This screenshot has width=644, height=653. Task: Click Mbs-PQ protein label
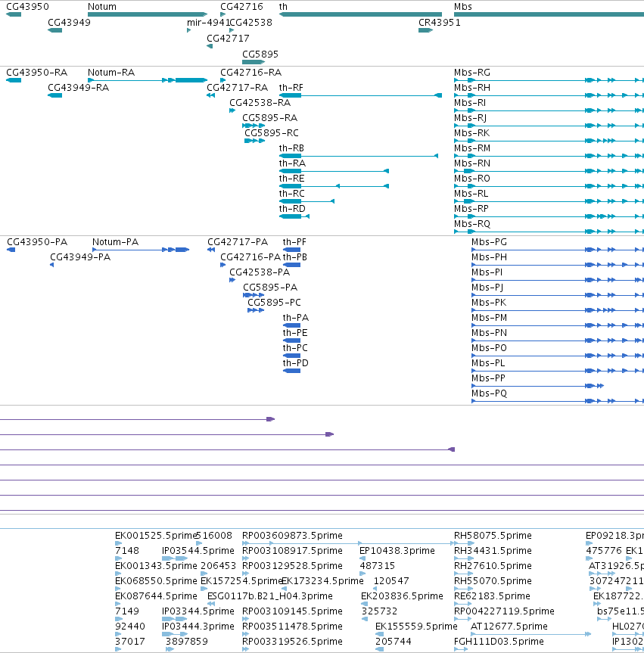(x=489, y=393)
